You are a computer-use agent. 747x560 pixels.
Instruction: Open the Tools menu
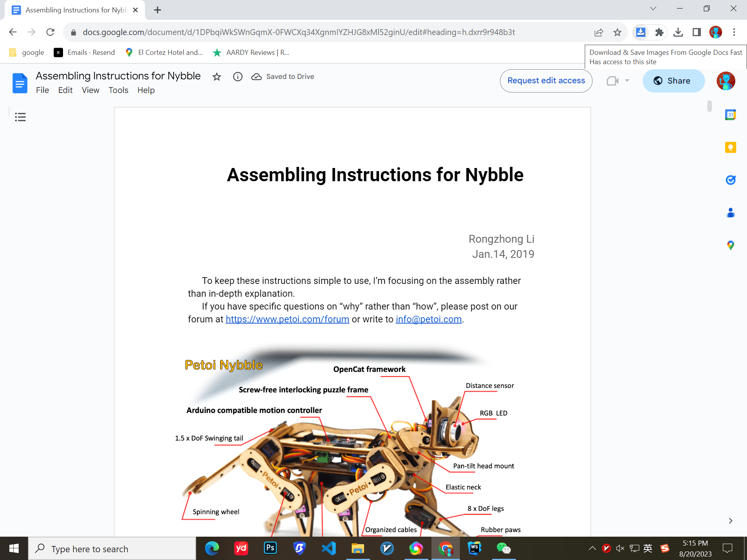(118, 90)
